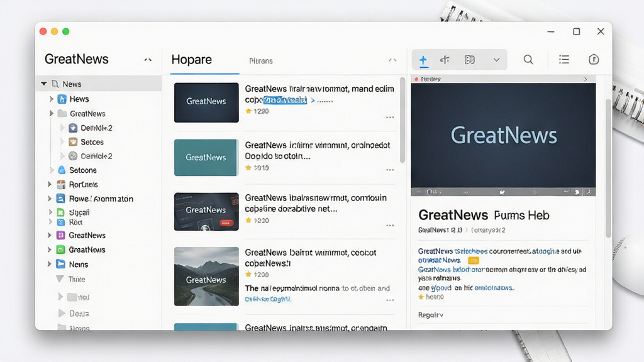The height and width of the screenshot is (362, 644).
Task: Click the blue flag Nems icon
Action: click(61, 264)
